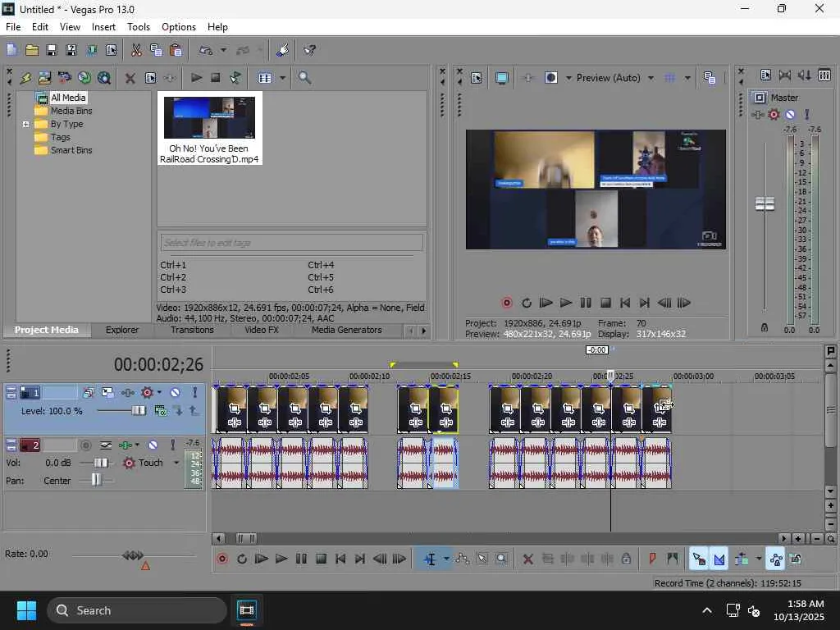This screenshot has height=630, width=840.
Task: Open the What's This help icon
Action: 309,50
